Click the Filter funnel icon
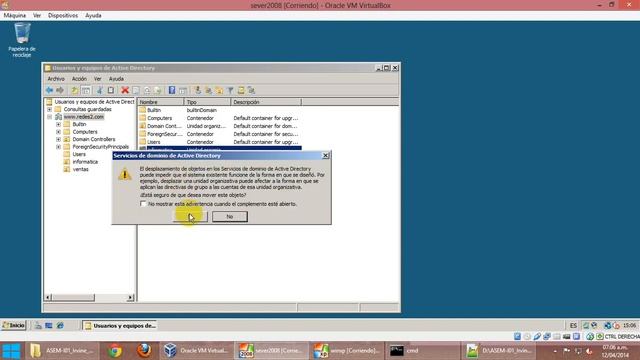The height and width of the screenshot is (360, 640). pos(230,90)
